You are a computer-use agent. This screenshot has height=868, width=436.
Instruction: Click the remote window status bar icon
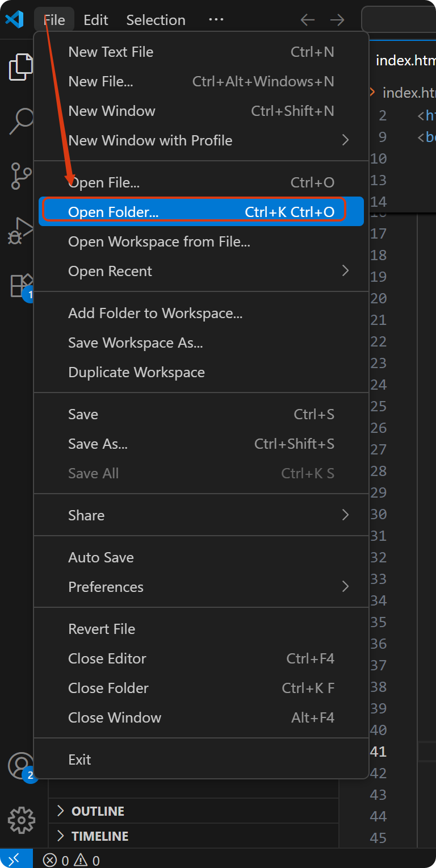coord(16,859)
